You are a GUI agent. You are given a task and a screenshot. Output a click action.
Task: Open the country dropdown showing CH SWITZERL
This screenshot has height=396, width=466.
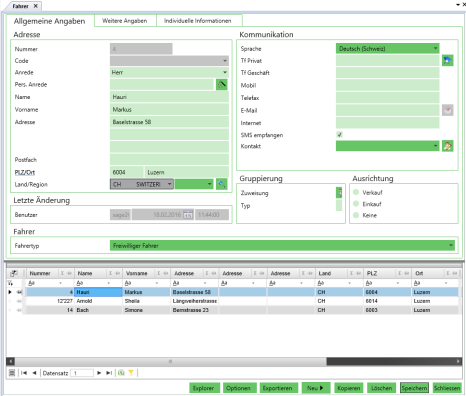pyautogui.click(x=169, y=184)
